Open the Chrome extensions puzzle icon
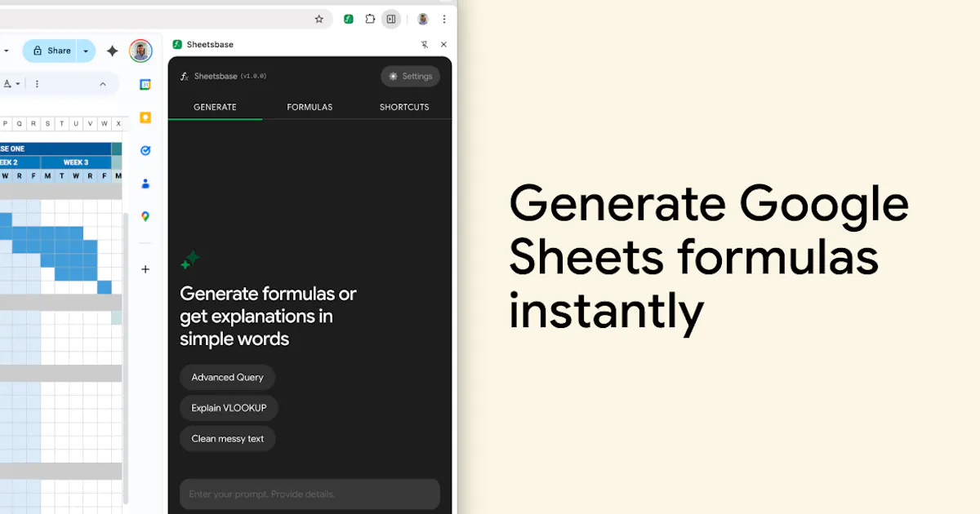 [370, 19]
